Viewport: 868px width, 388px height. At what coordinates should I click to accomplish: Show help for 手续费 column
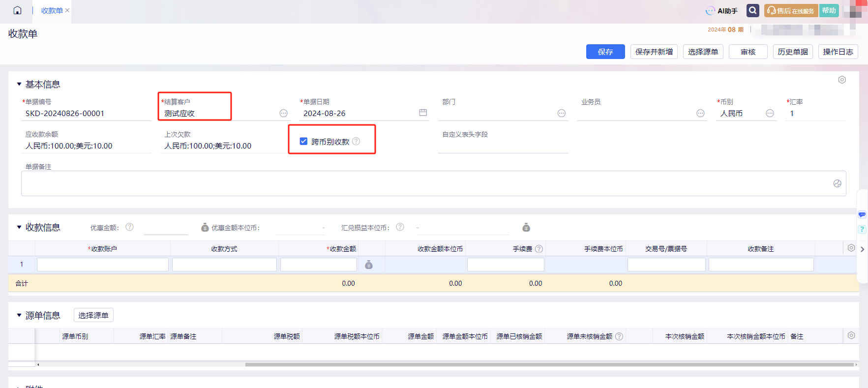coord(539,249)
